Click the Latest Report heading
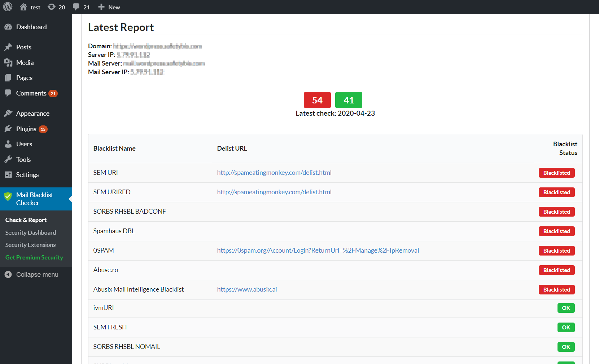Image resolution: width=599 pixels, height=364 pixels. 121,27
